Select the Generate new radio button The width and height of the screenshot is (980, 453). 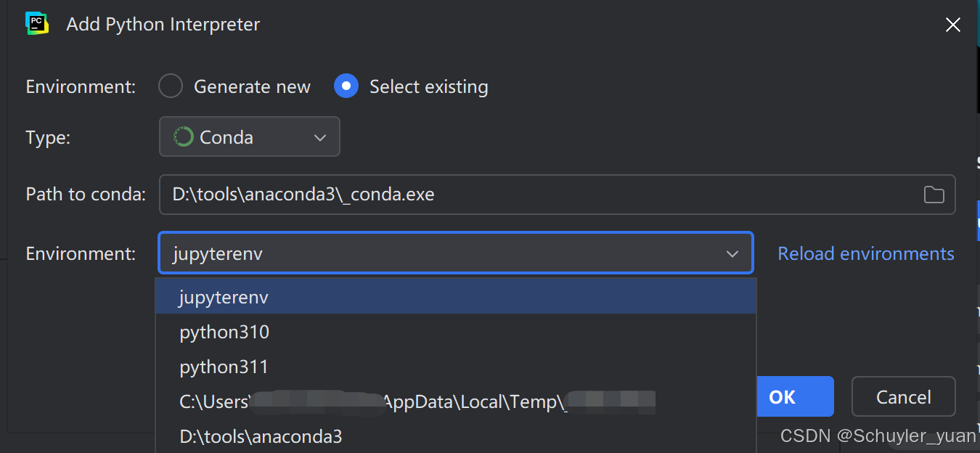tap(171, 86)
